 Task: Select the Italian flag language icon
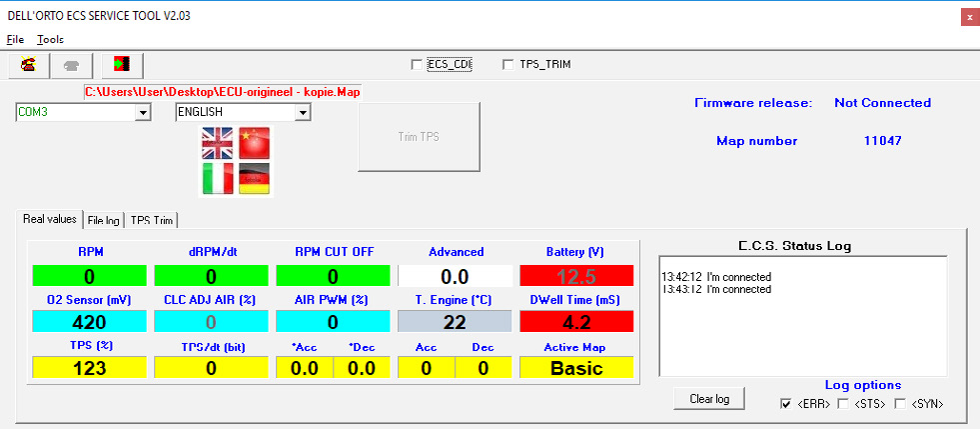tap(217, 178)
